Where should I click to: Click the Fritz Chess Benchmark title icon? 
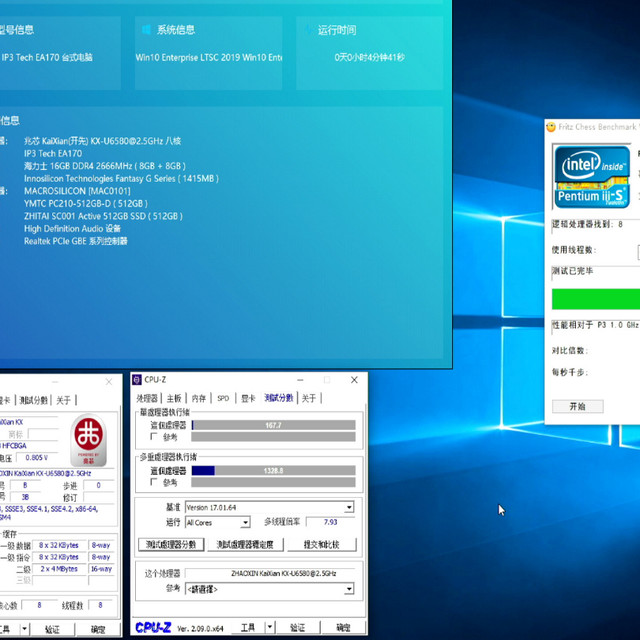[551, 127]
